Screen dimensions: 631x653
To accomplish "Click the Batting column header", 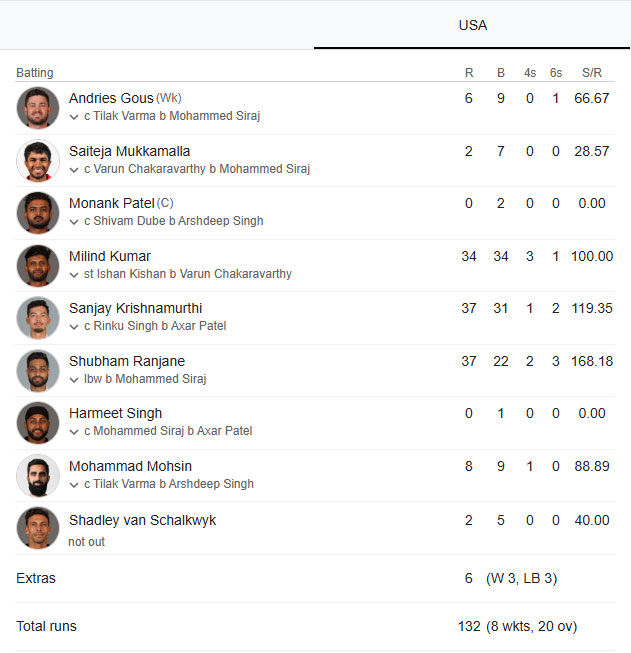I will 35,72.
